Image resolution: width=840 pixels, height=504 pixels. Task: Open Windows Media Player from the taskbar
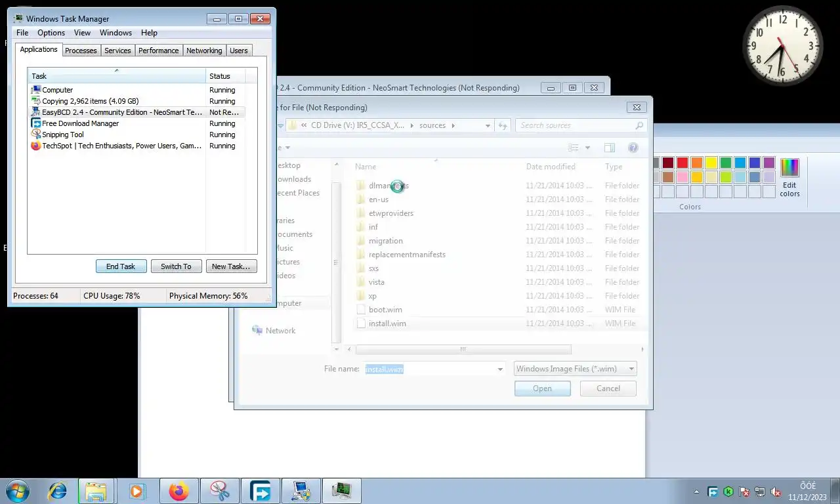coord(137,491)
